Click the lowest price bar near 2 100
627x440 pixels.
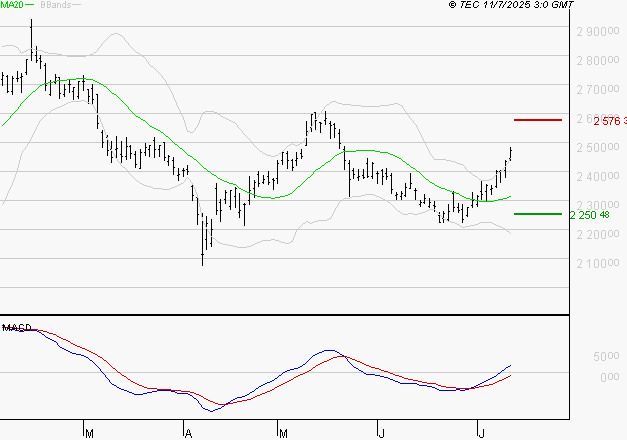[x=202, y=239]
